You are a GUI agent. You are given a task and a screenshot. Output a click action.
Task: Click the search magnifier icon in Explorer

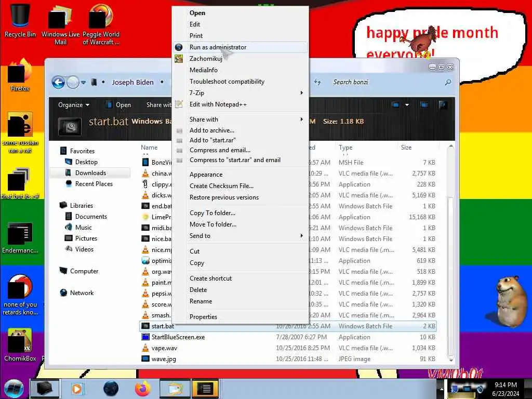[x=448, y=82]
